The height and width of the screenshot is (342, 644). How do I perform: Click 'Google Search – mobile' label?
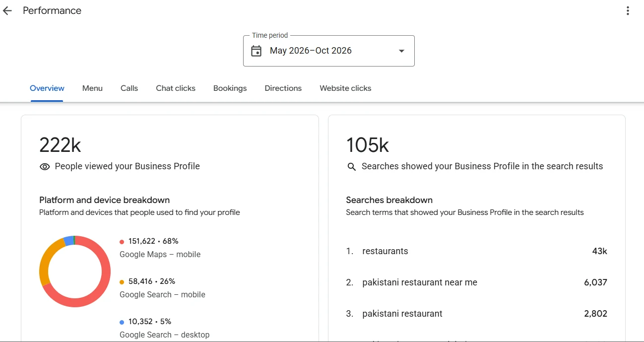click(x=162, y=294)
